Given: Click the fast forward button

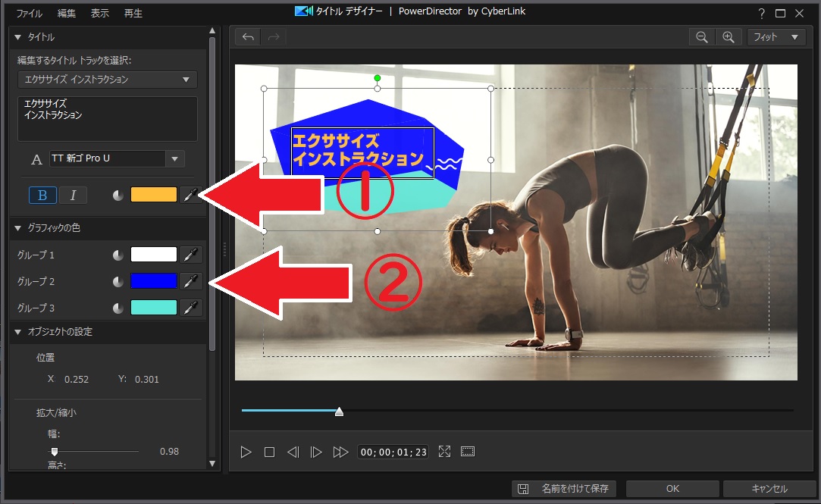Looking at the screenshot, I should (340, 452).
